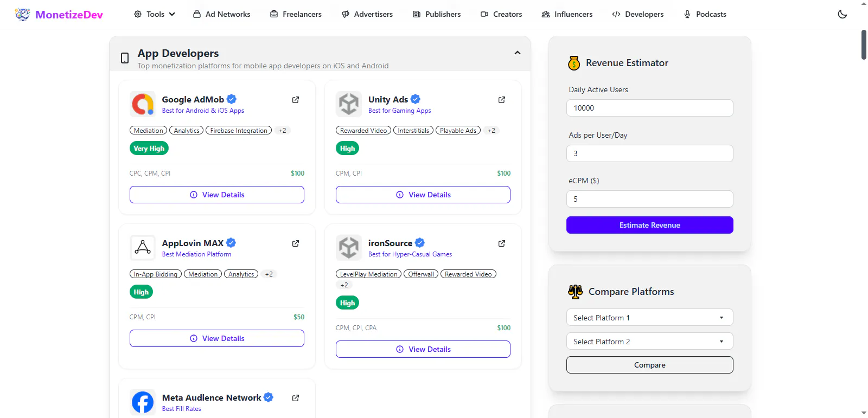The image size is (868, 418).
Task: View details for Google AdMob
Action: 217,195
